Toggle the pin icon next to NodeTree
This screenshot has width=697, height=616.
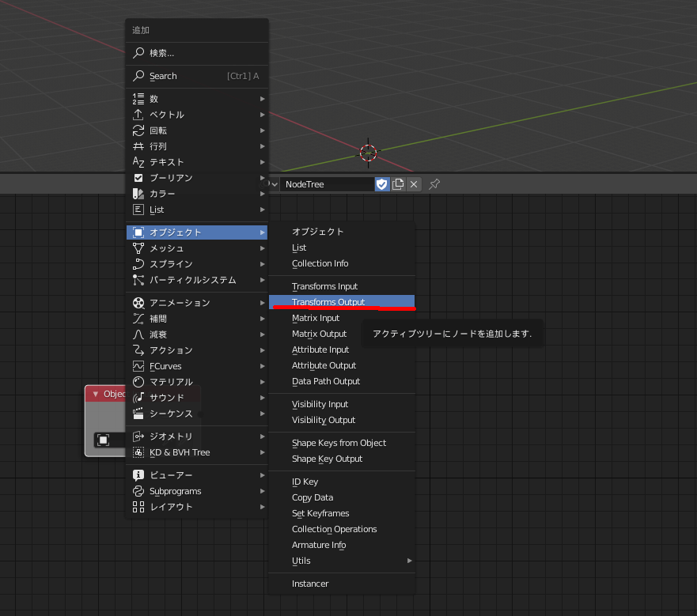coord(434,184)
